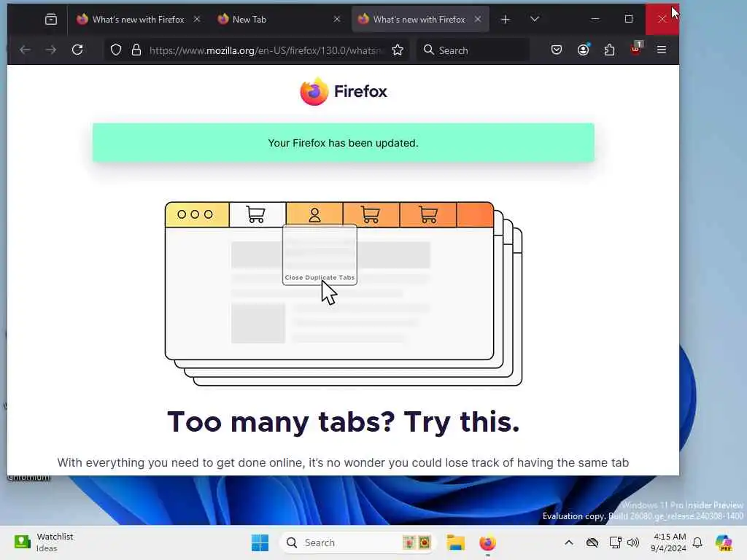Minimize the Firefox window

coord(595,19)
